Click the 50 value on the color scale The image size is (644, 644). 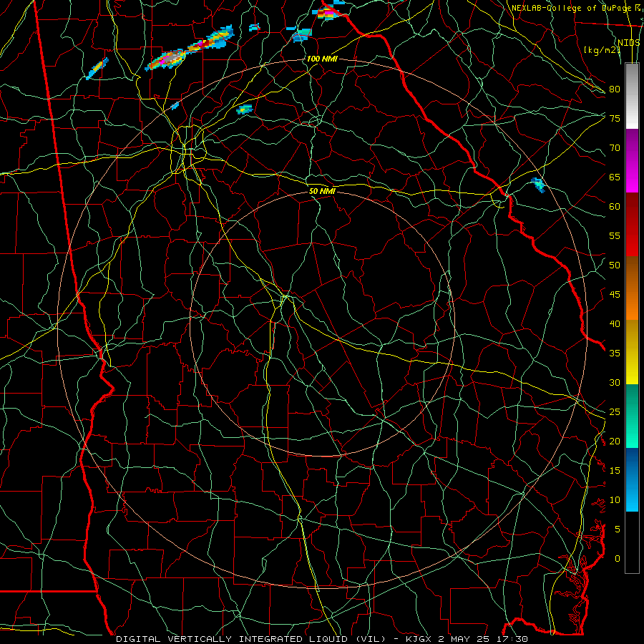[615, 265]
